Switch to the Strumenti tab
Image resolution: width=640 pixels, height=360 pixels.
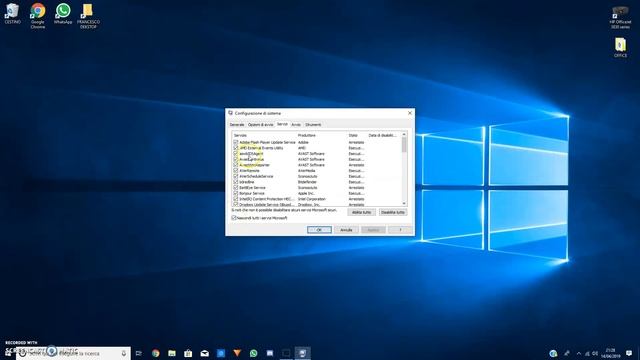pos(313,124)
